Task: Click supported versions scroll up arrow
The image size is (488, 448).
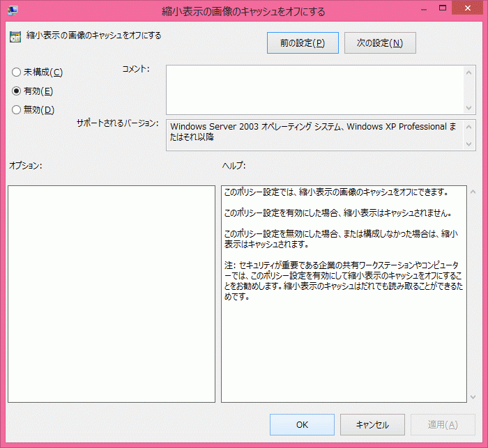Action: click(469, 127)
